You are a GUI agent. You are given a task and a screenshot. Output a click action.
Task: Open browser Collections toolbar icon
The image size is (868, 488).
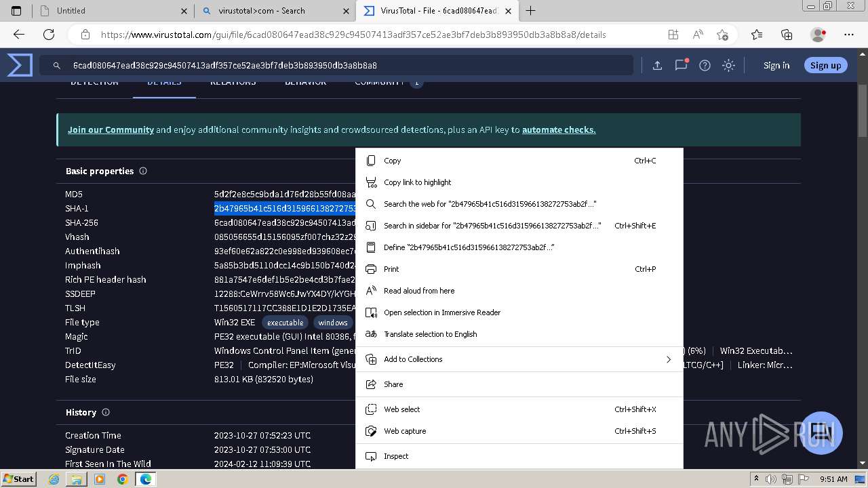coord(787,35)
